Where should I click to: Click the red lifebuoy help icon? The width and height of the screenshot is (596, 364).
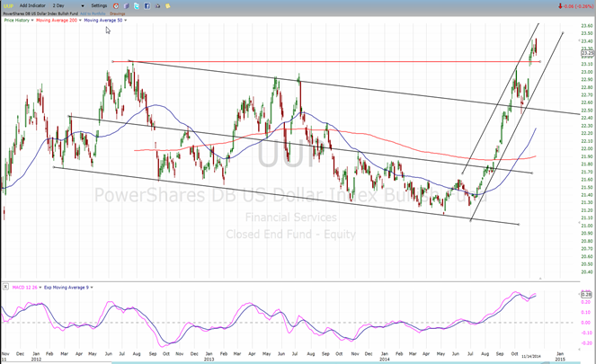tap(116, 6)
